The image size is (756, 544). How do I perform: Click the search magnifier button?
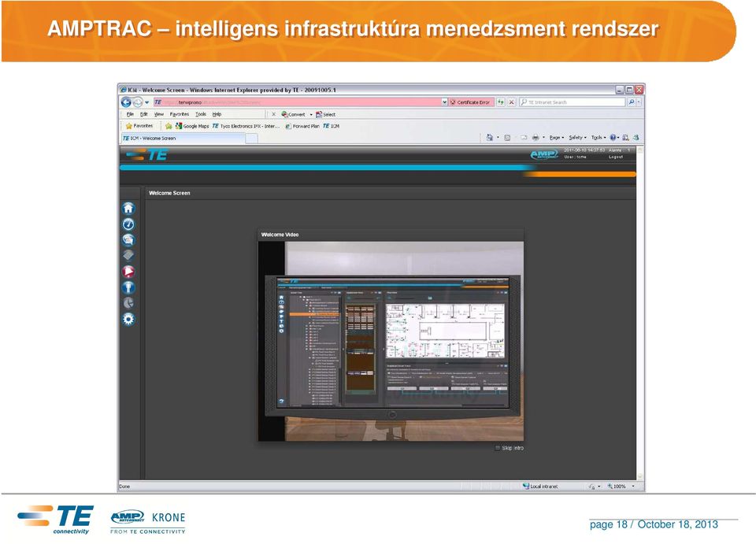(x=631, y=102)
